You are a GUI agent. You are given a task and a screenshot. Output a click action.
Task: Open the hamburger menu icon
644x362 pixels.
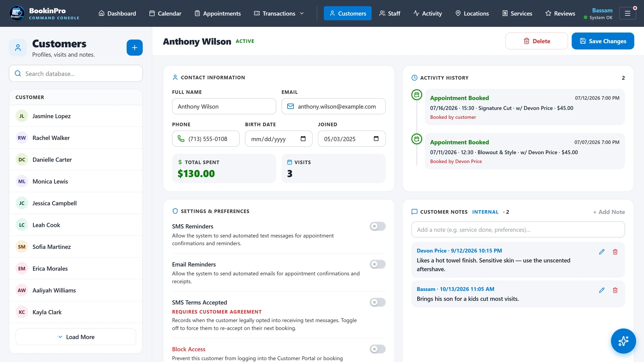[627, 13]
